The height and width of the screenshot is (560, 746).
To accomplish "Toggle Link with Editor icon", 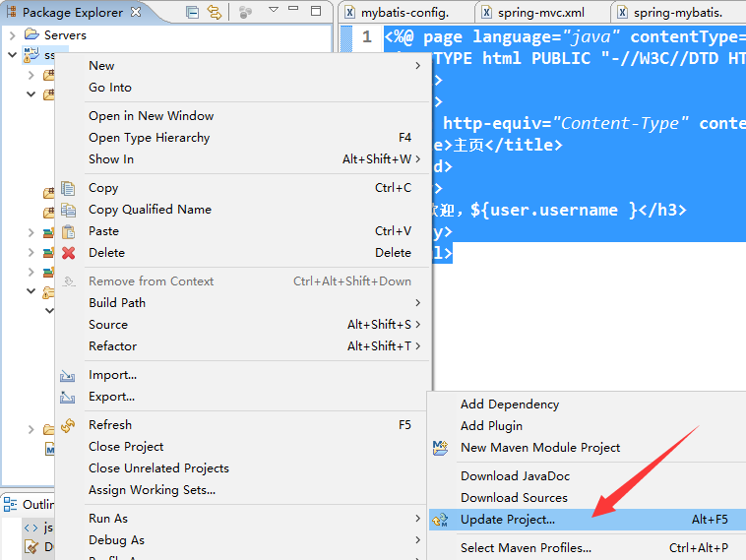I will coord(215,13).
